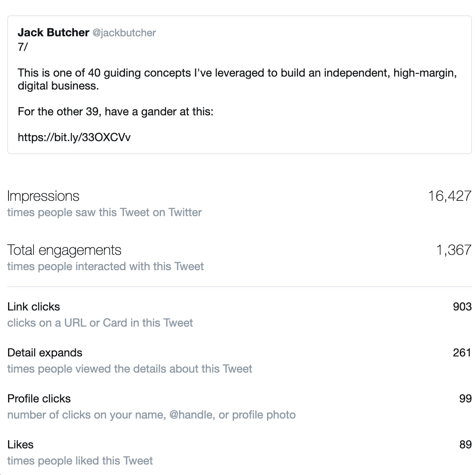Click the 99 profile clicks value
Screen dimensions: 476x475
tap(466, 398)
